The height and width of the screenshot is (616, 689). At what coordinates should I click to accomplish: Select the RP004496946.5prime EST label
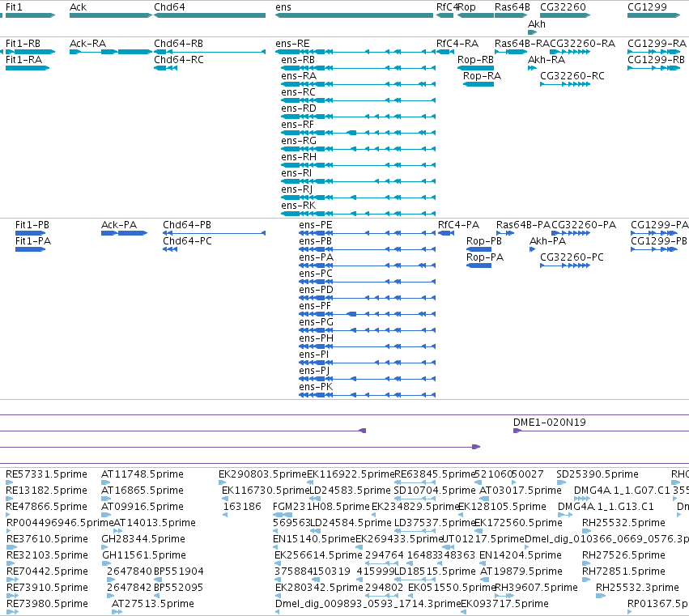pyautogui.click(x=60, y=523)
